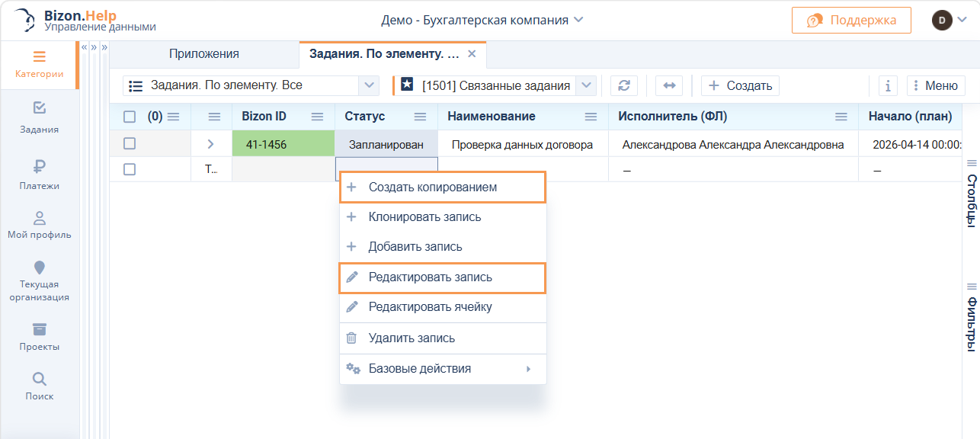Open Проекты in the sidebar
The height and width of the screenshot is (439, 980).
(40, 336)
